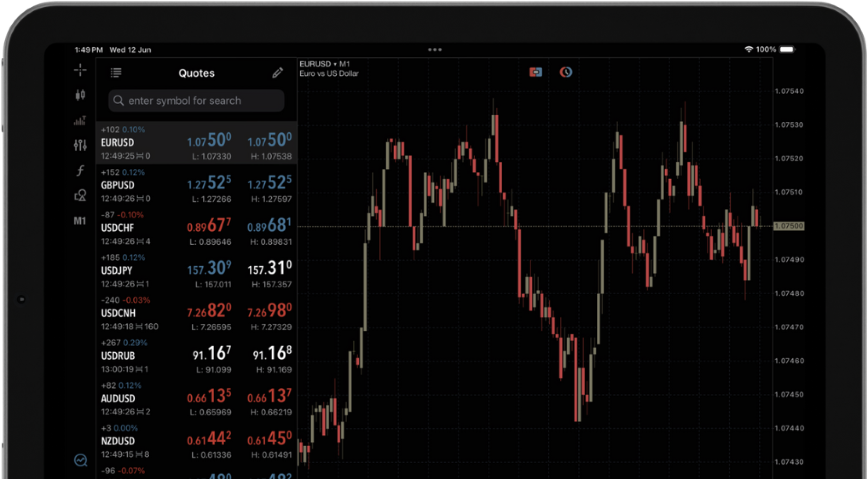
Task: Open the three-dot multitasking menu at top
Action: pos(434,50)
